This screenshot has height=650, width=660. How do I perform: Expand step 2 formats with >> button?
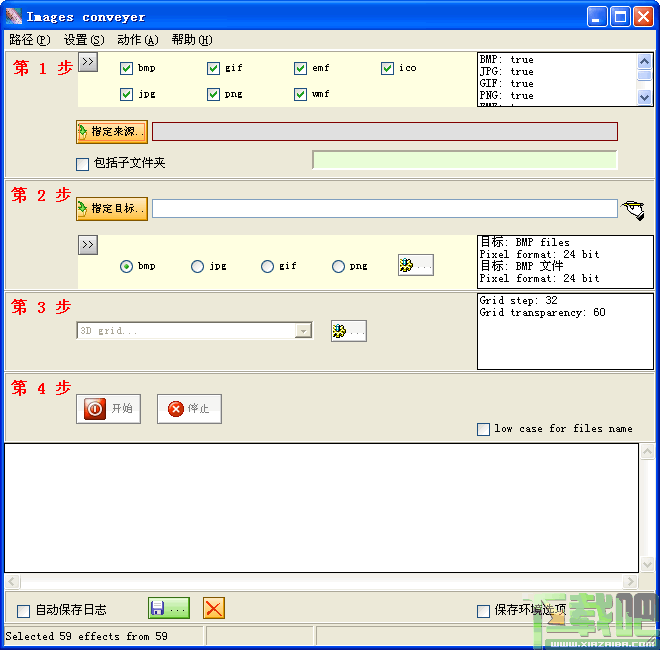(x=88, y=245)
